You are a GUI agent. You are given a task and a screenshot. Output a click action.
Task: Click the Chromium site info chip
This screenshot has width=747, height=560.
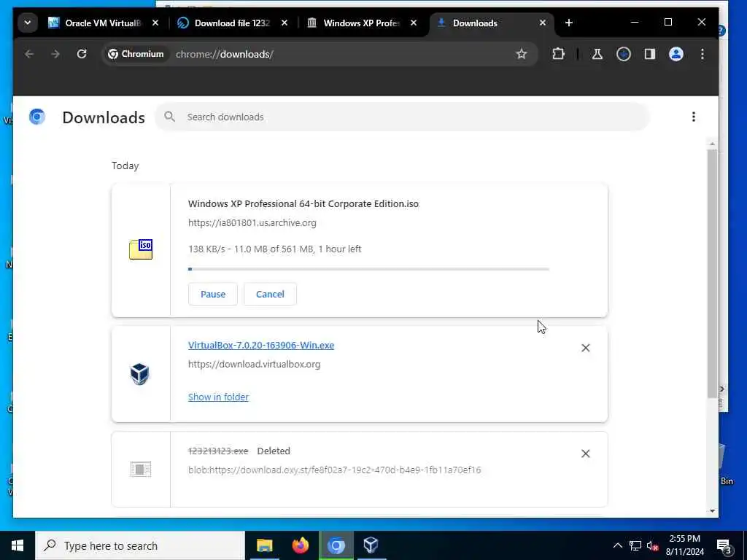(x=136, y=54)
